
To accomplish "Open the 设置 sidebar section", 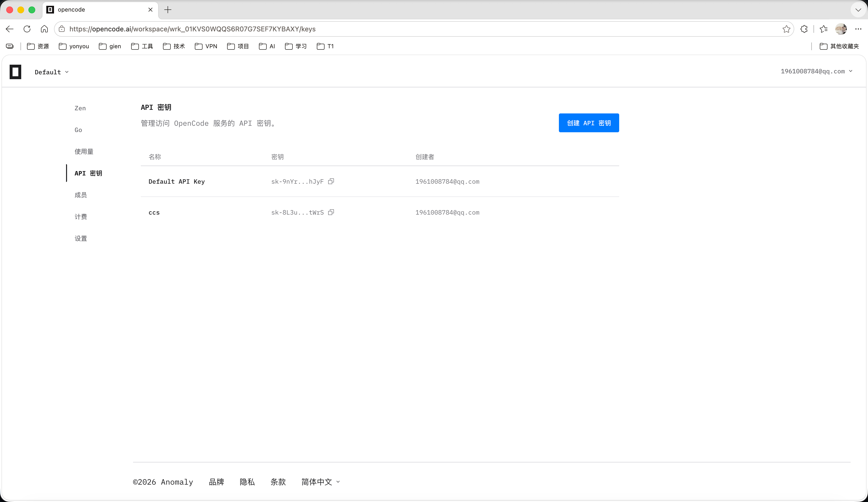I will point(81,238).
